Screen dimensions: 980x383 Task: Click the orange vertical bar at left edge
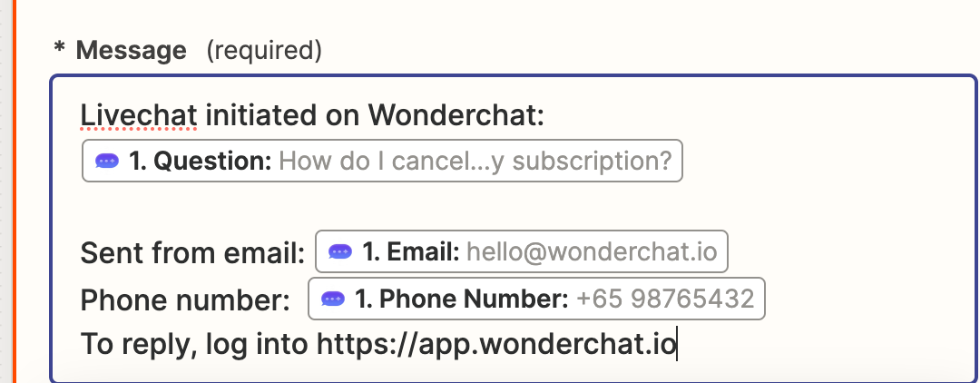13,191
